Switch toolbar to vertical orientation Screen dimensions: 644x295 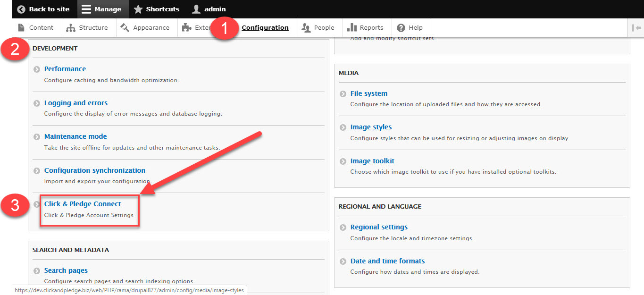click(636, 27)
